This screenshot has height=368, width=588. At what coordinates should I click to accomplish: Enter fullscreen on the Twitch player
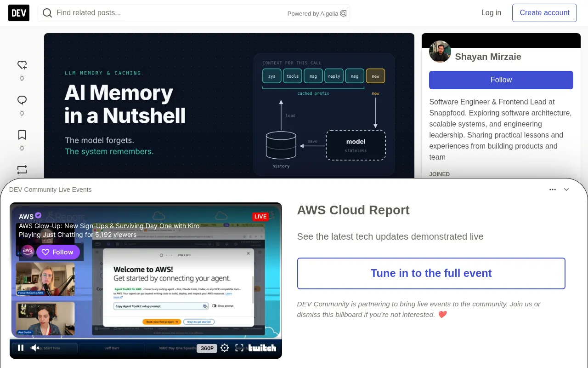click(x=239, y=348)
